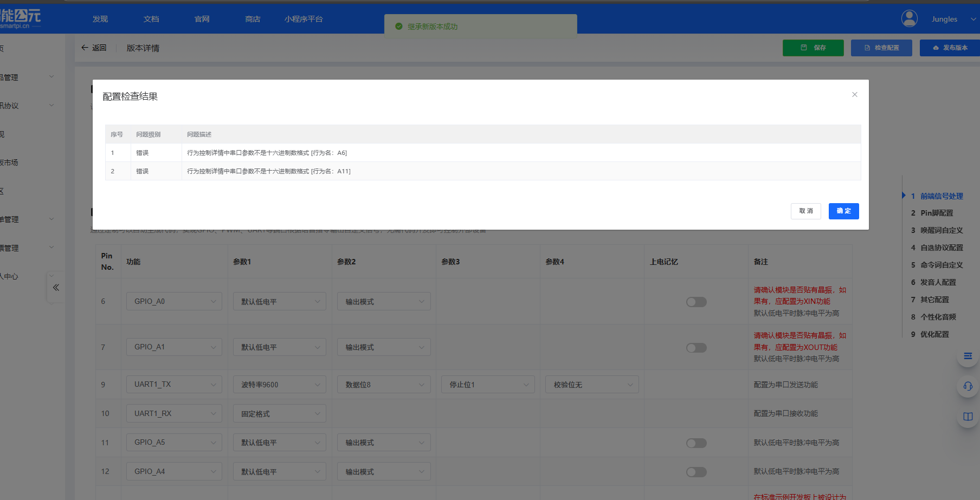Open the book documentation floating icon
This screenshot has width=980, height=500.
(x=968, y=417)
